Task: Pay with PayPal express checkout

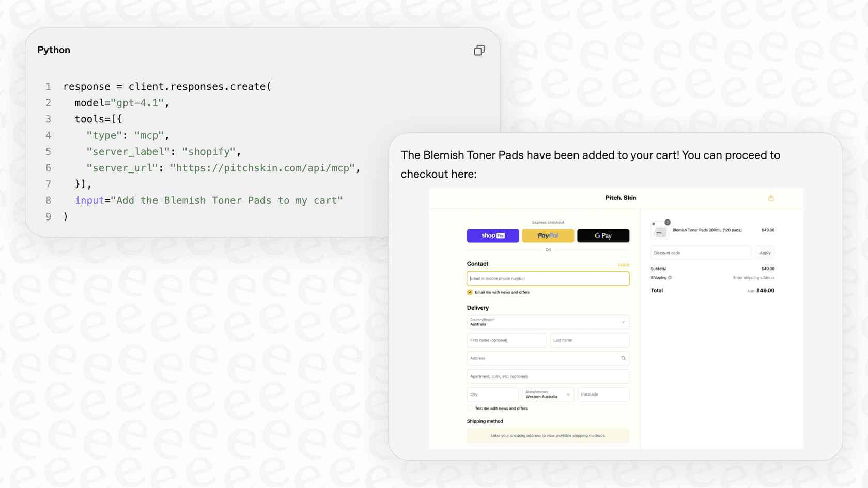Action: coord(548,235)
